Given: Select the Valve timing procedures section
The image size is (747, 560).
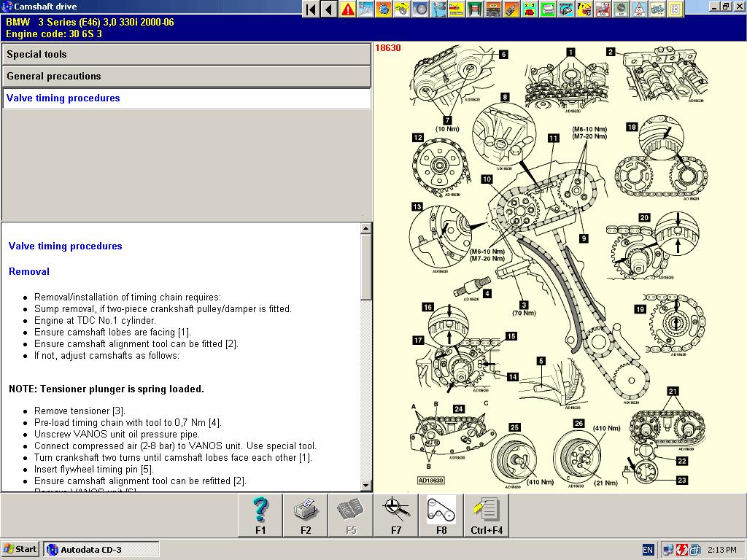Looking at the screenshot, I should (186, 98).
